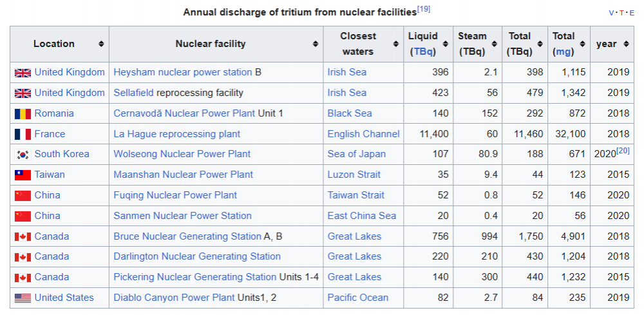Sort table by Location column
Screen dimensions: 644x315
coord(101,44)
